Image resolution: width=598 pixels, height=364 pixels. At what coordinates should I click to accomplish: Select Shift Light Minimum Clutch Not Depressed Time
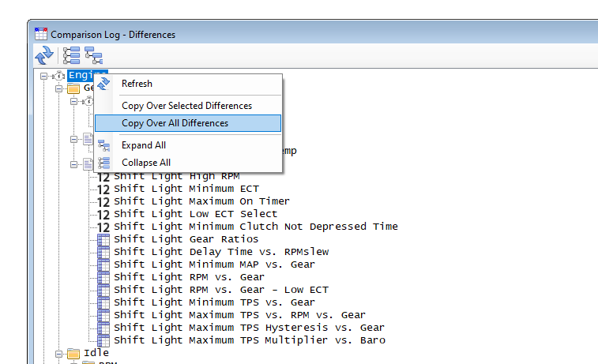click(x=255, y=227)
